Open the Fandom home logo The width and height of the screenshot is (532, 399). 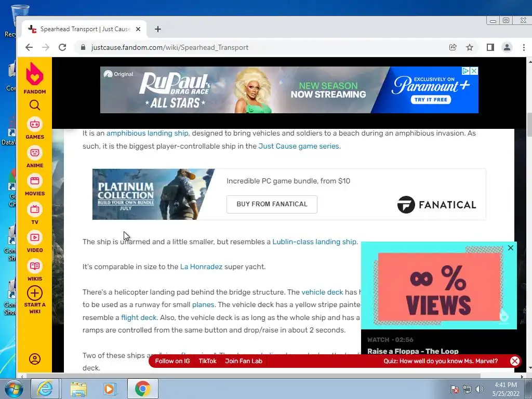pos(35,78)
